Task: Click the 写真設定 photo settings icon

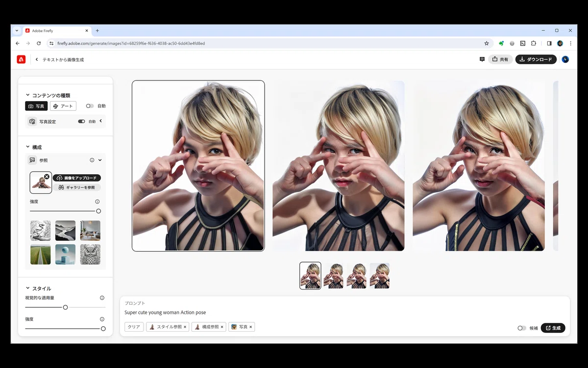Action: click(32, 121)
